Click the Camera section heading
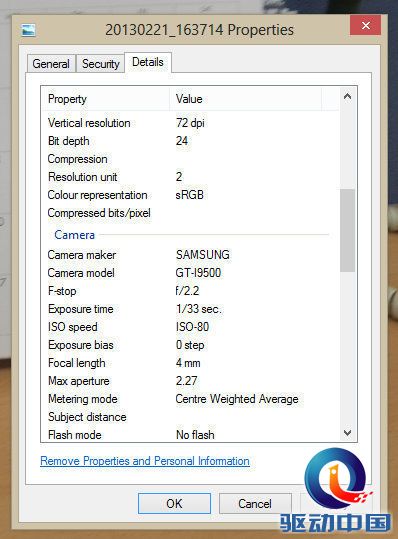The height and width of the screenshot is (539, 398). pos(75,235)
